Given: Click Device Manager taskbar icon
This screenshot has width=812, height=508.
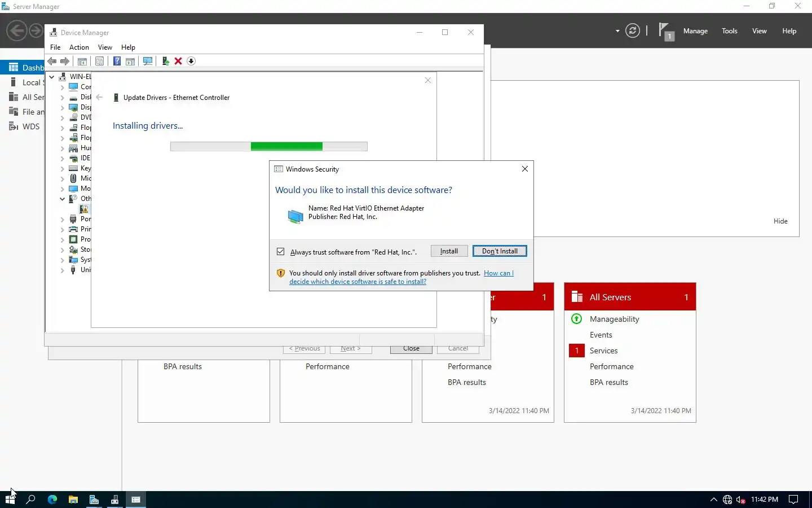Looking at the screenshot, I should pos(115,500).
